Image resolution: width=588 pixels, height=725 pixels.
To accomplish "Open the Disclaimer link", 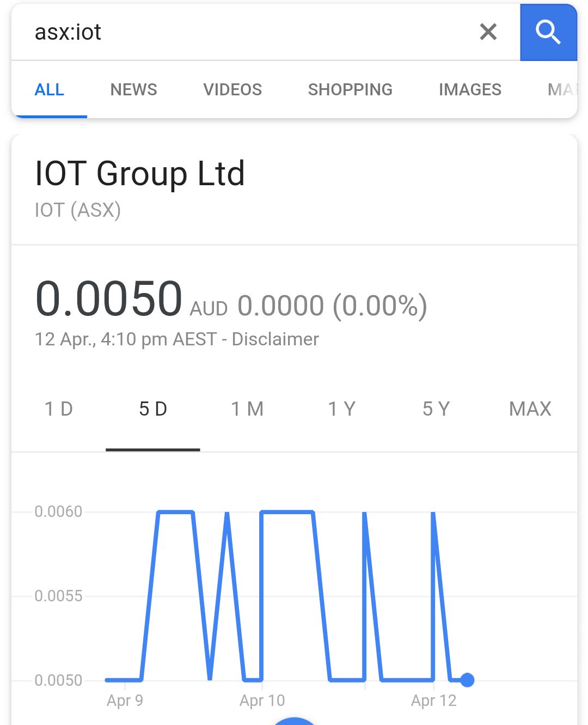I will pyautogui.click(x=275, y=339).
